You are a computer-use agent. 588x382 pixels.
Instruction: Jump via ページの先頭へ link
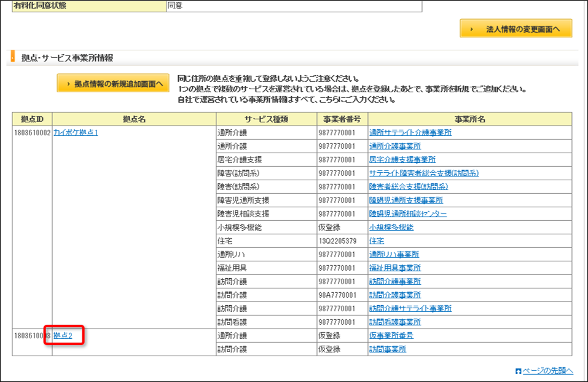[548, 371]
